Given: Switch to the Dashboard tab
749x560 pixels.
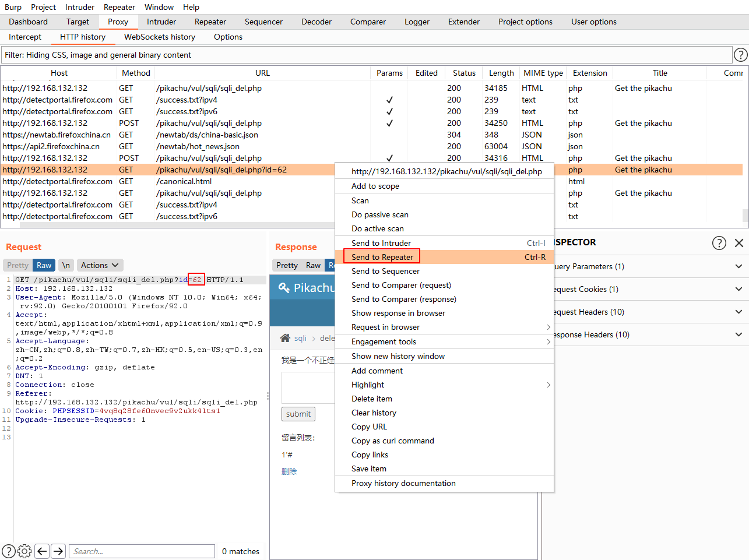Looking at the screenshot, I should coord(29,22).
